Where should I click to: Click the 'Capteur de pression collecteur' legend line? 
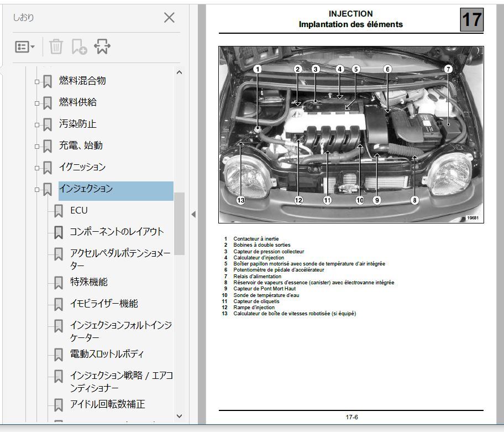click(x=269, y=251)
